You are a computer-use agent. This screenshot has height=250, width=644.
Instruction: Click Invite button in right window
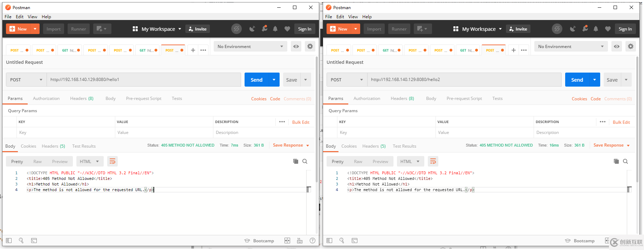coord(518,29)
